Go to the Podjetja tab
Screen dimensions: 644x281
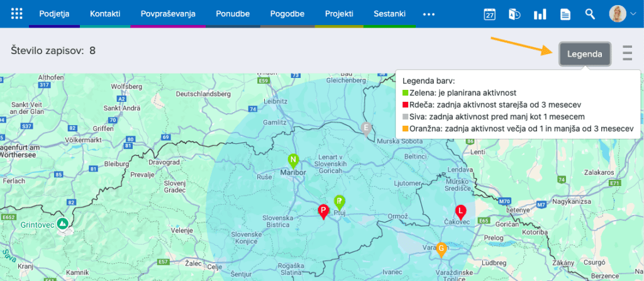[x=54, y=14]
